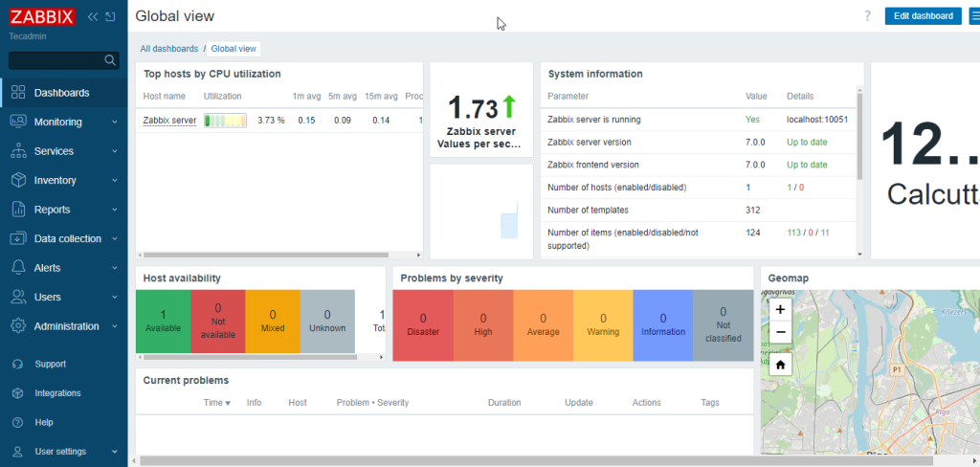The image size is (980, 467).
Task: Click the Zabbix logo in sidebar
Action: tap(42, 17)
